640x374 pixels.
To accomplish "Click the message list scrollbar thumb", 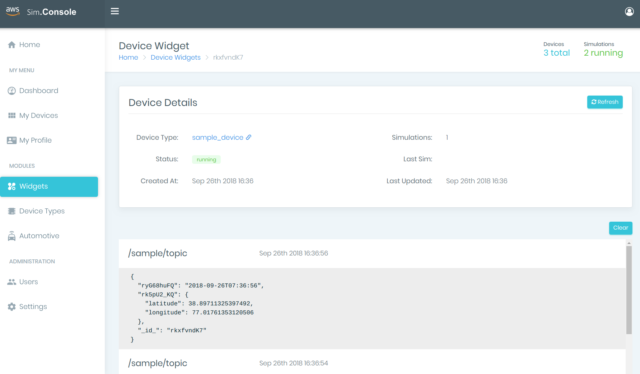I will (x=629, y=290).
